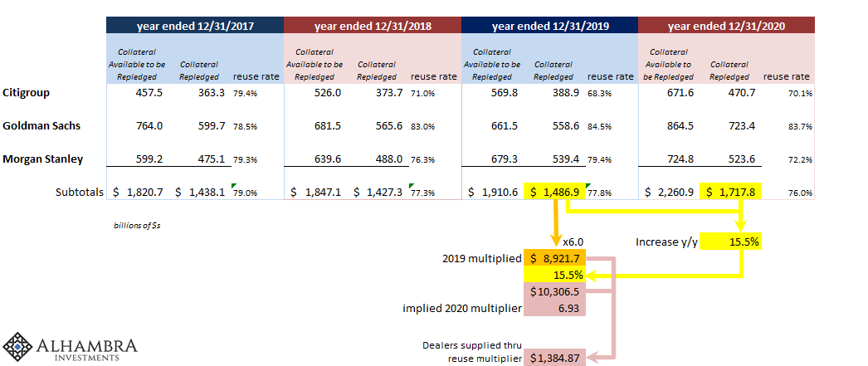Click the yellow highlighted $ 1,486.9 cell
Viewport: 868px width, 366px height.
554,192
